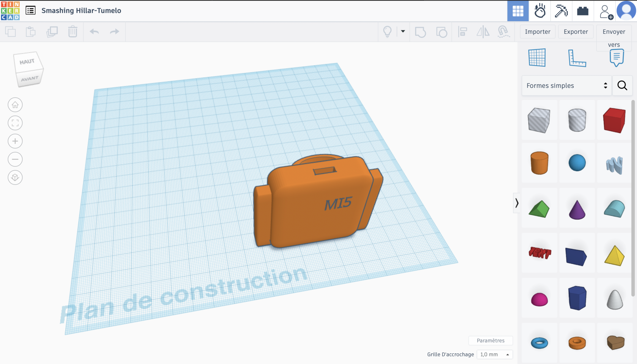
Task: Pick the yellow pyramid shape
Action: [x=614, y=256]
